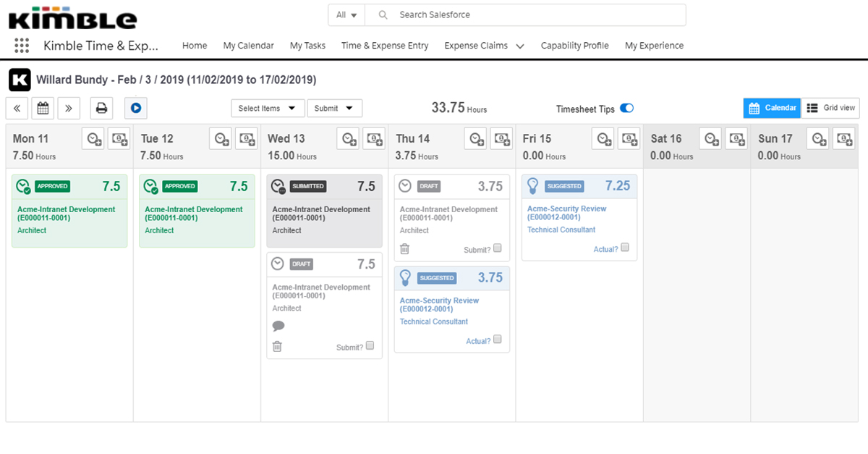Check Submit? box on Wednesday draft entry

coord(370,345)
